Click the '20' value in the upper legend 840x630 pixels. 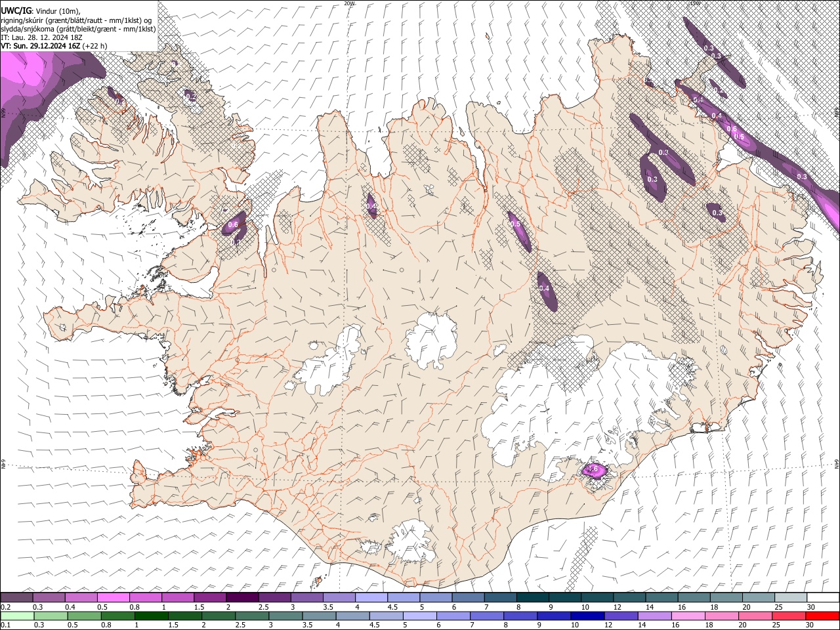747,607
